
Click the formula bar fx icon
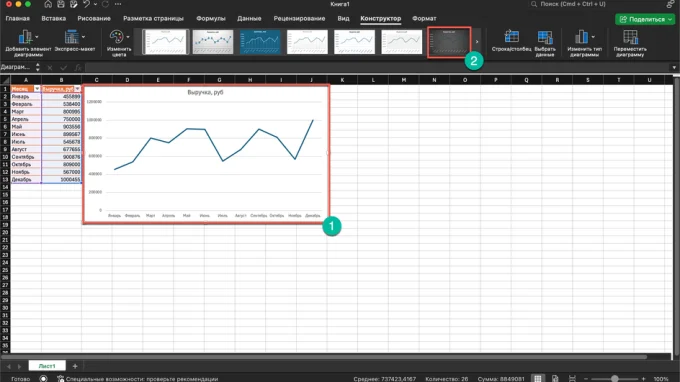pos(78,68)
